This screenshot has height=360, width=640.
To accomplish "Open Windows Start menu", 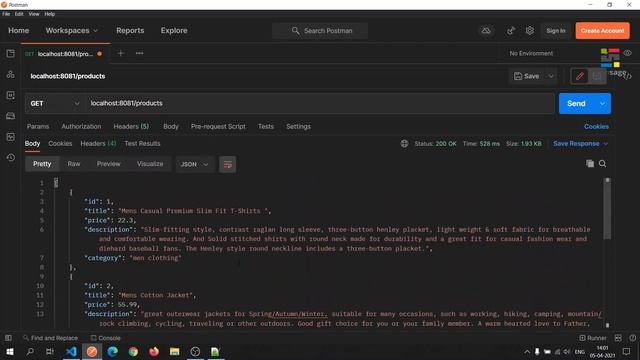I will (10, 351).
